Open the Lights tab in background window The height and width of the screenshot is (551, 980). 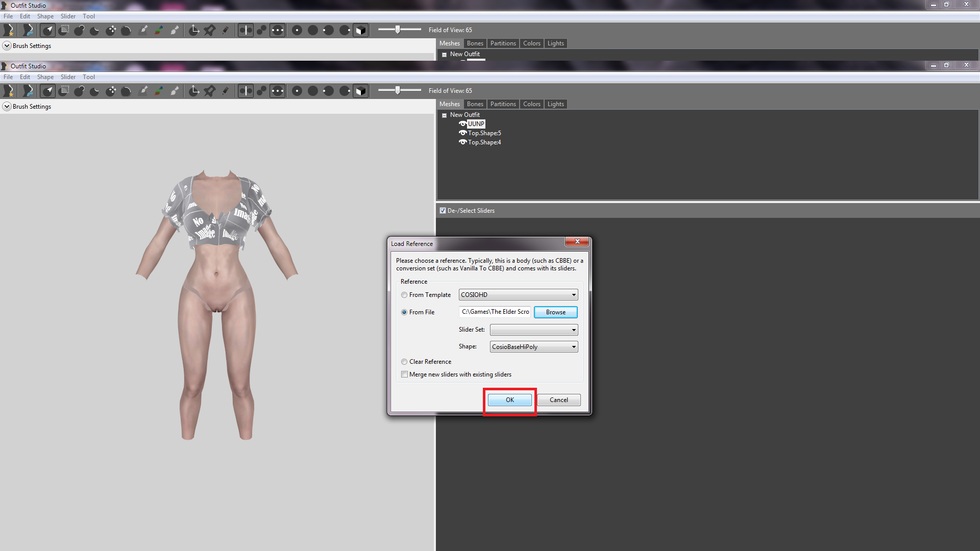pyautogui.click(x=555, y=43)
